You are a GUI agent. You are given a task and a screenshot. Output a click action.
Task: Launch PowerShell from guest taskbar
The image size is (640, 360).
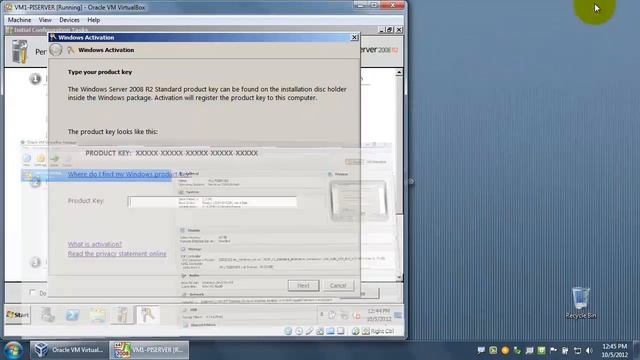click(x=73, y=315)
